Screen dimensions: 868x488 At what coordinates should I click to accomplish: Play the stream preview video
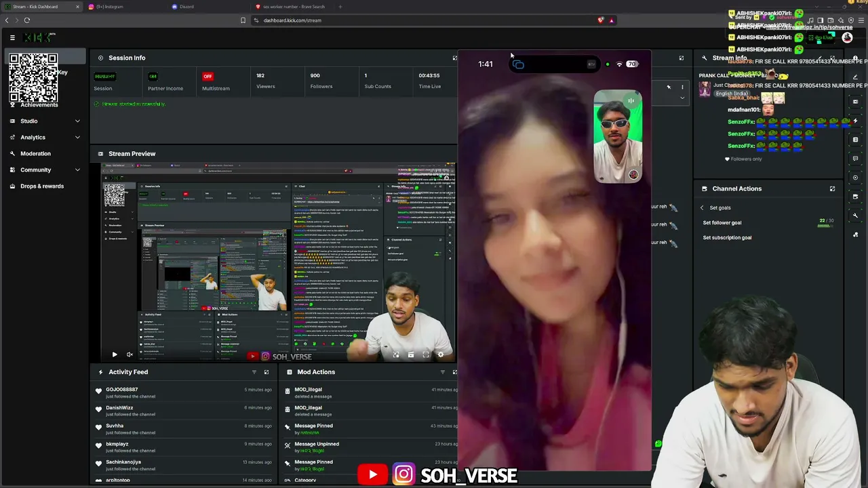pos(115,354)
